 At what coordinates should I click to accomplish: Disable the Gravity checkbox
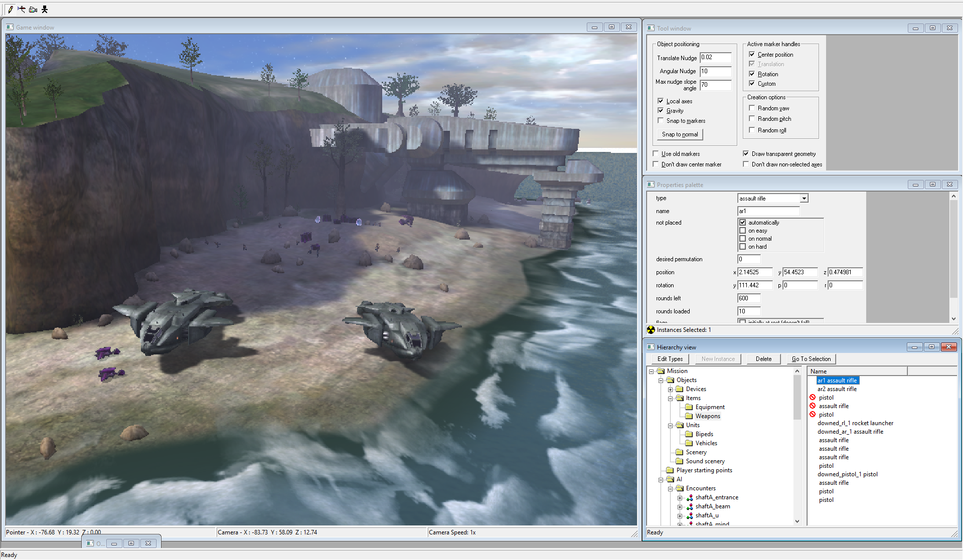(661, 110)
